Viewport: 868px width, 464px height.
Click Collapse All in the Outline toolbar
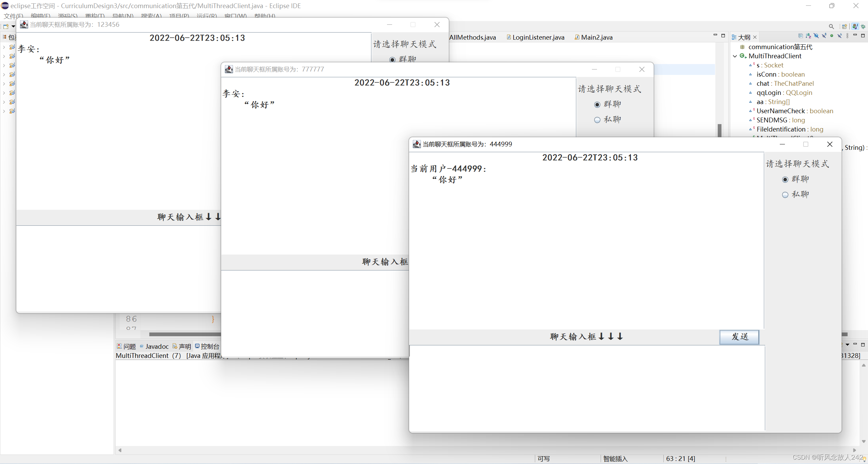tap(801, 36)
